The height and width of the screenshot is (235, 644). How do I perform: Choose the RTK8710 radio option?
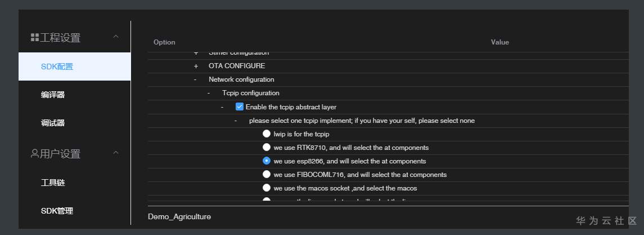[x=267, y=148]
